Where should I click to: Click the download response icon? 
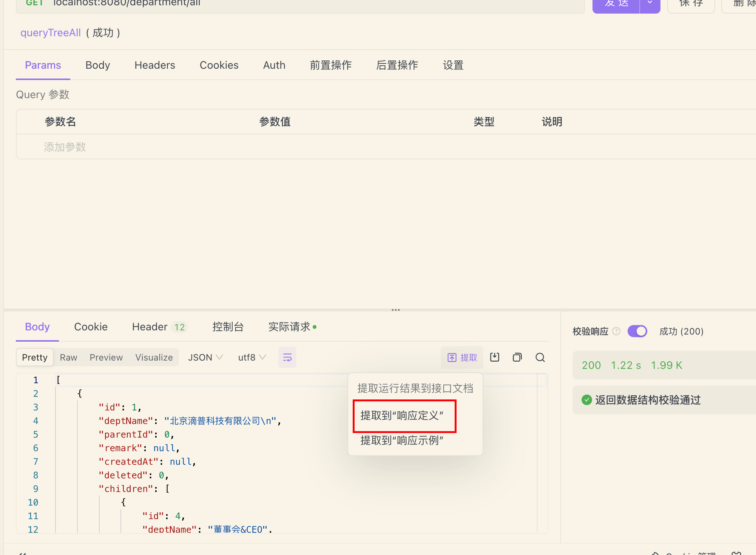[x=495, y=358]
